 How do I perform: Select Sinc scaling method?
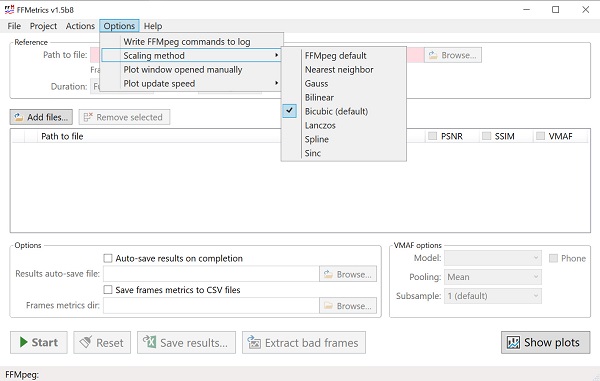[344, 153]
